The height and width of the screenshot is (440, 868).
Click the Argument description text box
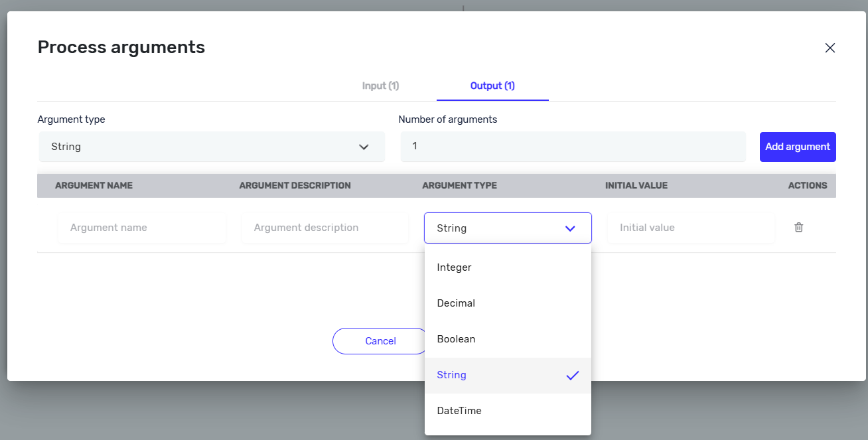(325, 228)
